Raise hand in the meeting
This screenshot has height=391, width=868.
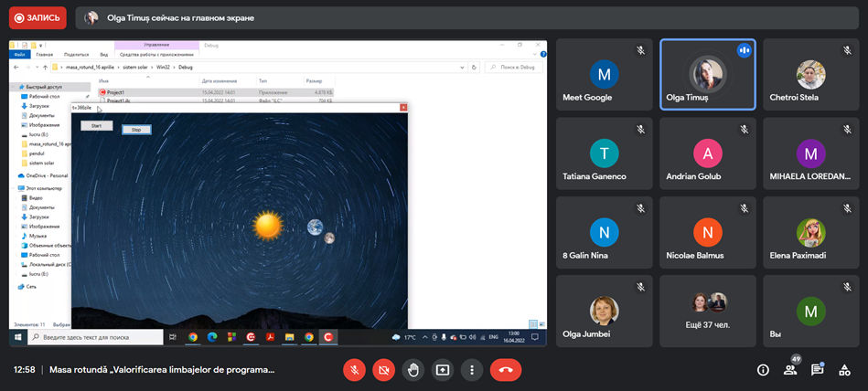pyautogui.click(x=413, y=370)
